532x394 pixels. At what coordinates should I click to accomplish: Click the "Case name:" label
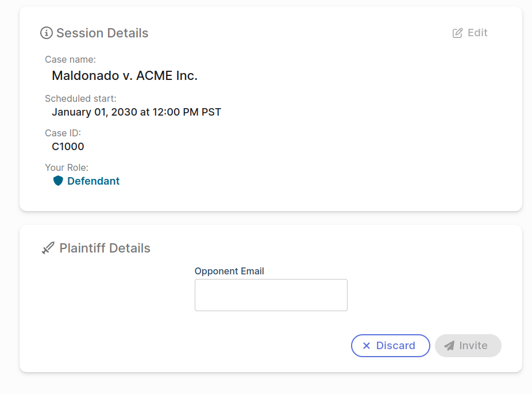click(70, 59)
